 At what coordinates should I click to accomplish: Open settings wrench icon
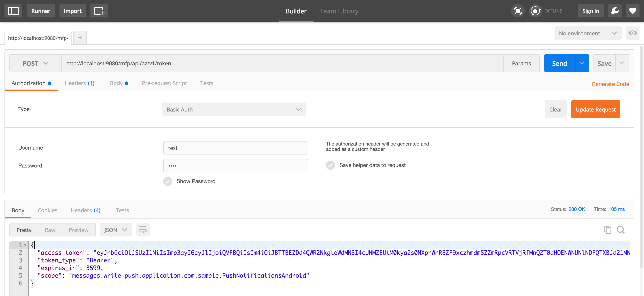(x=615, y=11)
